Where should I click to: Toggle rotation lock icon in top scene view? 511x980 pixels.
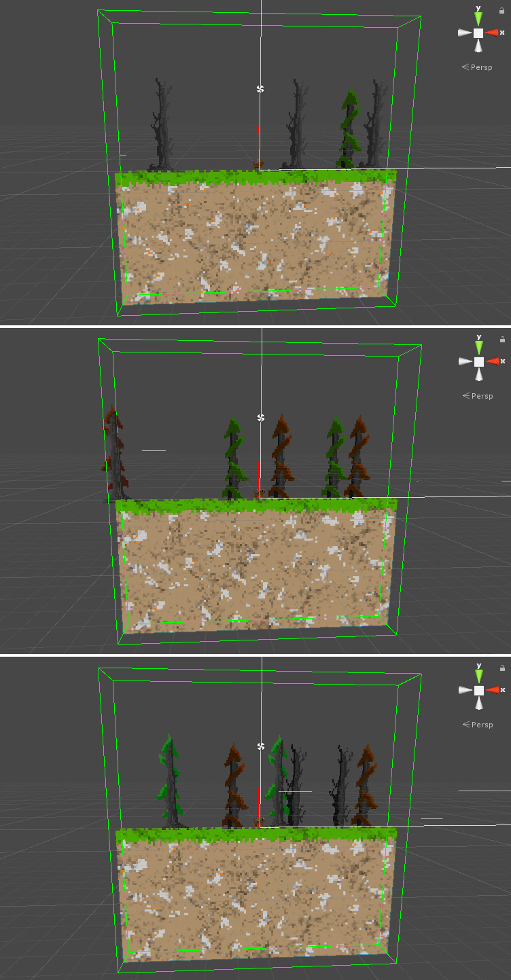coord(501,11)
